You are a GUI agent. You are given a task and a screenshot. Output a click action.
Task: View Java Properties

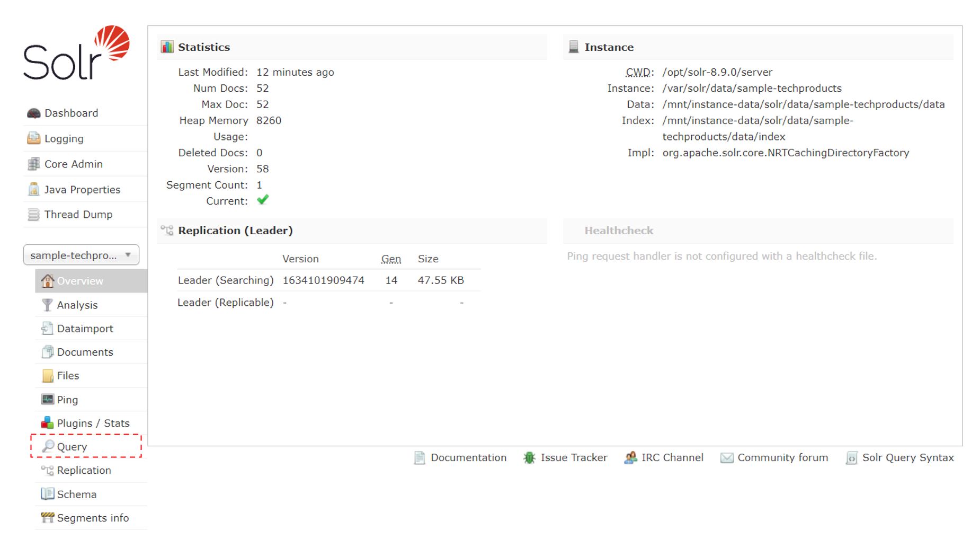82,190
